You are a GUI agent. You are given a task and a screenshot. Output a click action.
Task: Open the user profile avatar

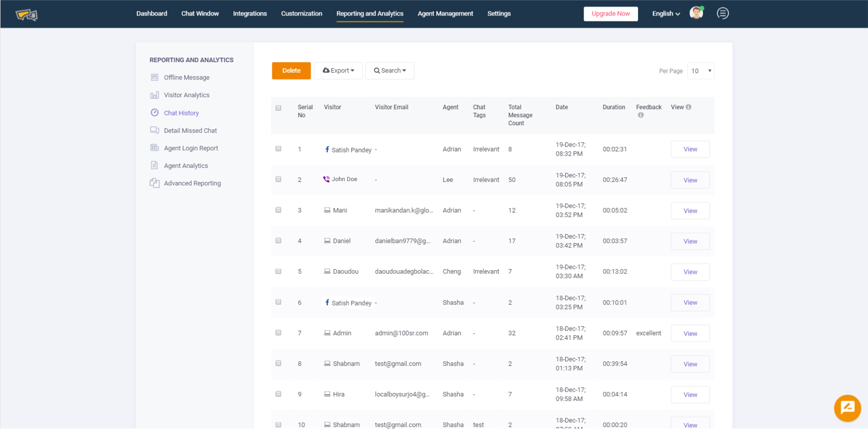(x=696, y=13)
